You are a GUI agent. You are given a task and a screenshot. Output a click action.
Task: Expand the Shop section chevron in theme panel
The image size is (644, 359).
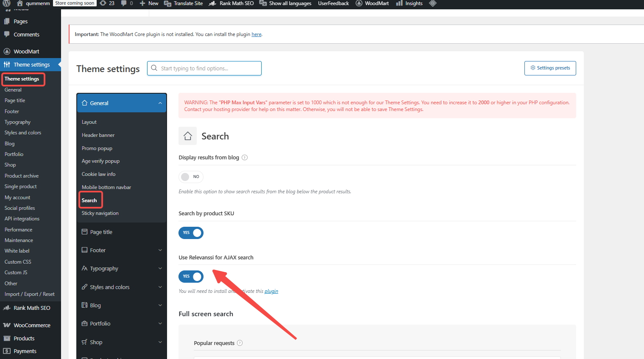coord(160,342)
